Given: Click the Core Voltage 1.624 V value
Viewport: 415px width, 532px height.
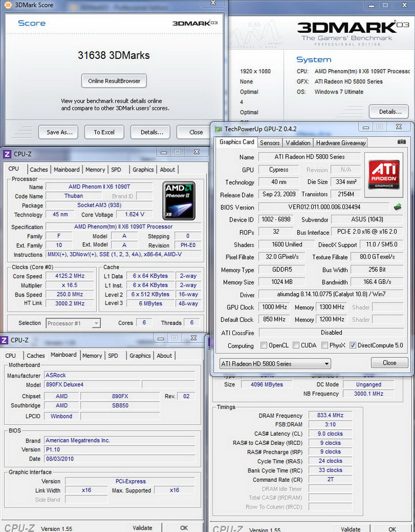Looking at the screenshot, I should pos(134,215).
